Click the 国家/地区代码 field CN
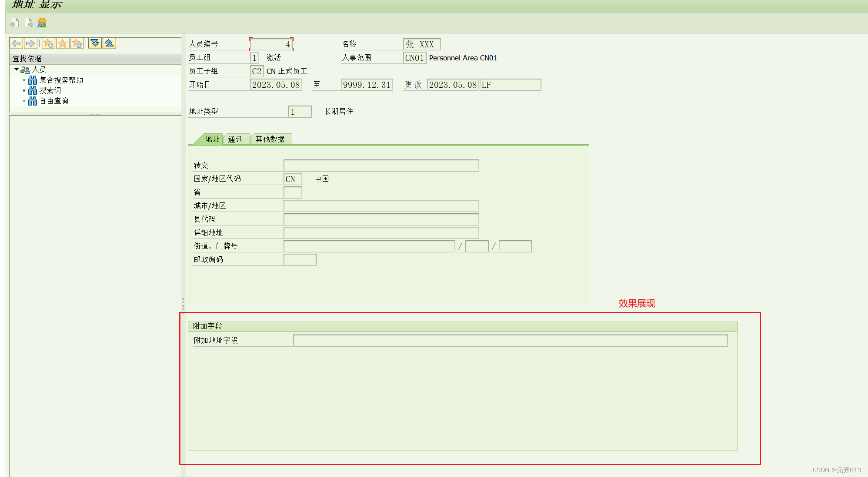 [293, 179]
